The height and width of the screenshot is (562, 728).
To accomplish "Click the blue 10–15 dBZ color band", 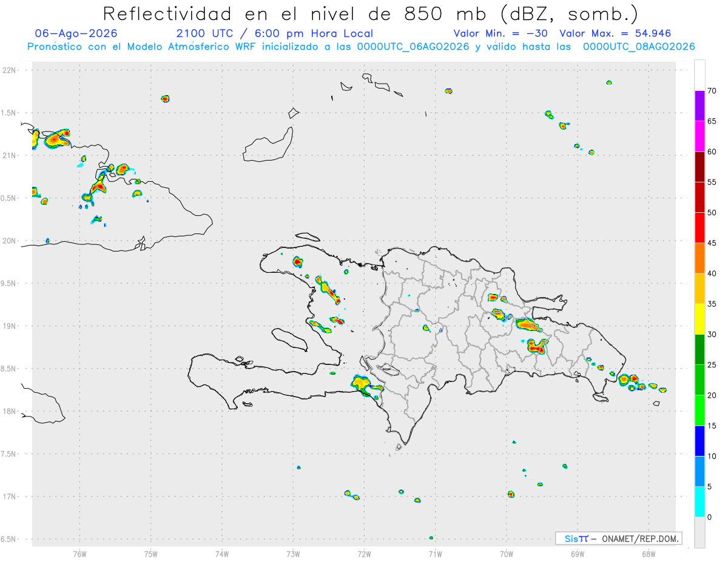I will pos(699,441).
